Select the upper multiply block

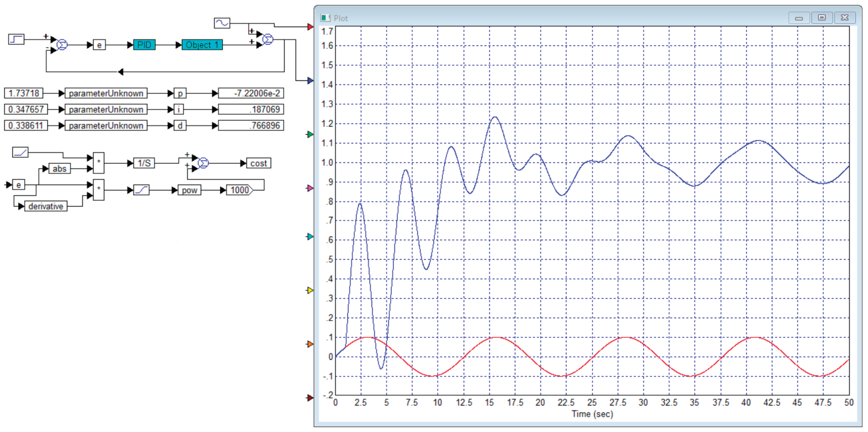tap(99, 163)
